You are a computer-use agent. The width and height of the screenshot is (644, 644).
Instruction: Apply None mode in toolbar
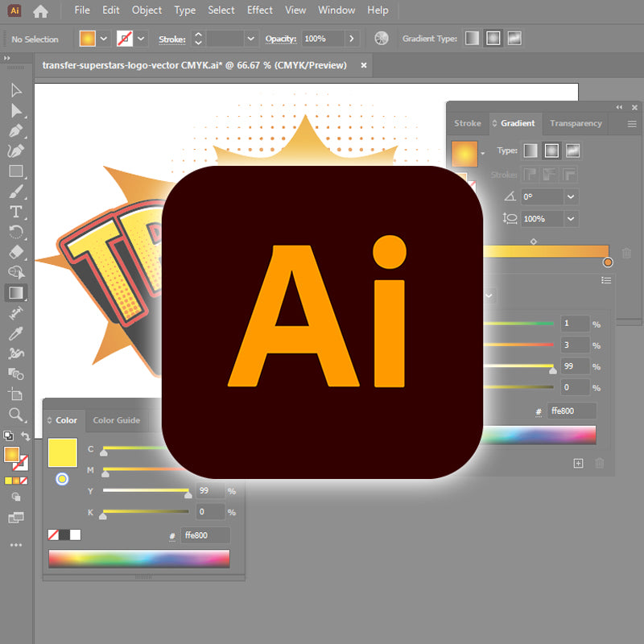click(x=24, y=481)
